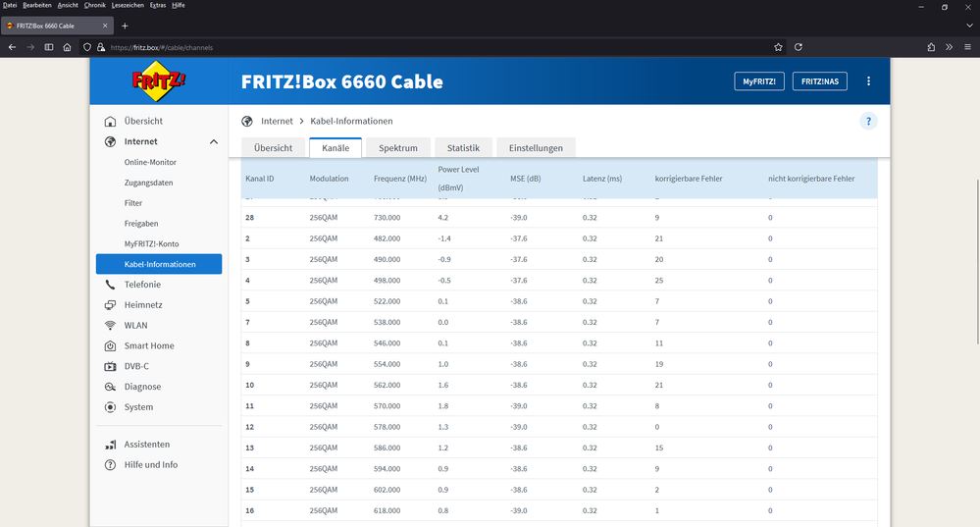Open the Bearbeiten menu
Viewport: 980px width, 527px height.
[x=37, y=5]
